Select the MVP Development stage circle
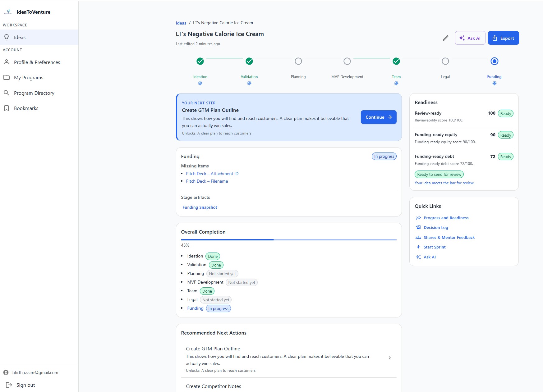Screen dimensions: 543x392 (x=347, y=61)
